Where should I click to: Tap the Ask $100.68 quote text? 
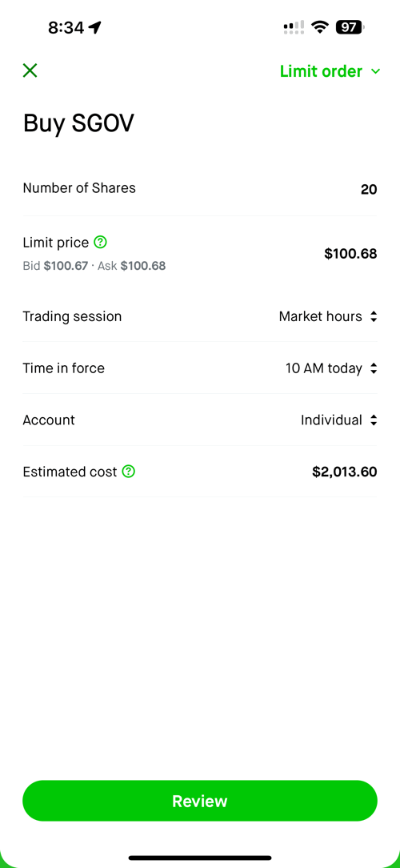coord(132,266)
